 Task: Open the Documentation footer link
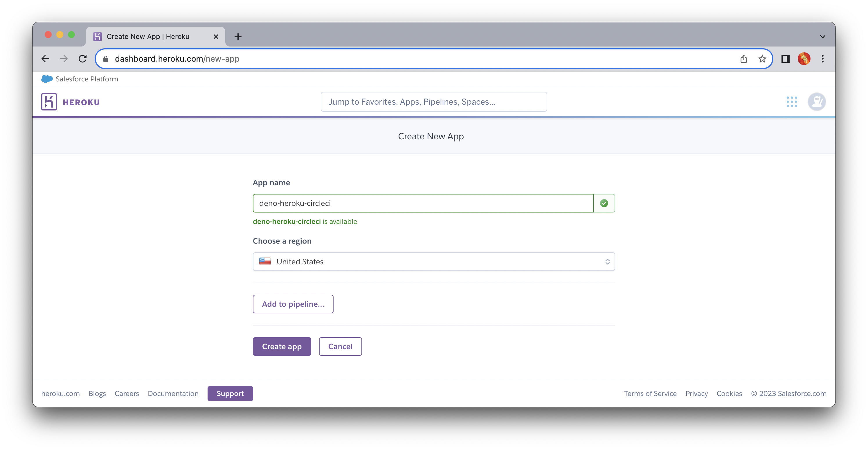pyautogui.click(x=173, y=394)
